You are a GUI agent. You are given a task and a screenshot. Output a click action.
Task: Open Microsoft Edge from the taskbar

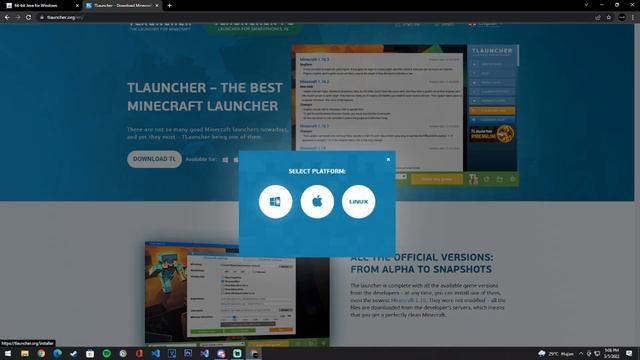coord(58,353)
